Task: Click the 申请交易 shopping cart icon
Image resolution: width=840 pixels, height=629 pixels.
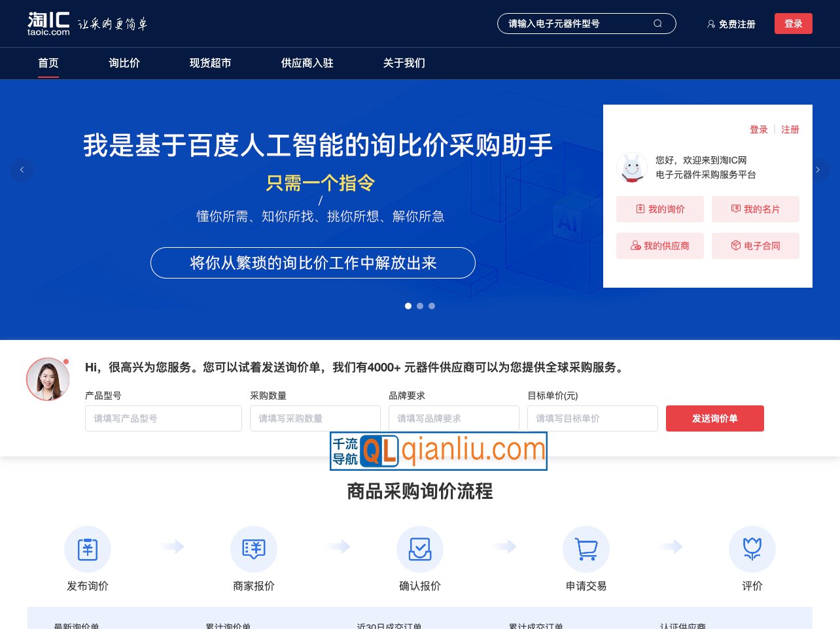Action: [586, 549]
